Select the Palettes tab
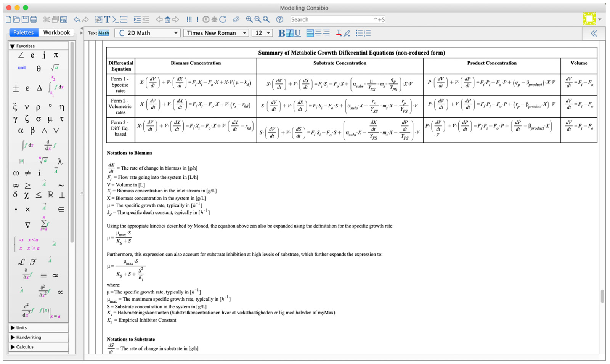This screenshot has width=610, height=364. (23, 32)
